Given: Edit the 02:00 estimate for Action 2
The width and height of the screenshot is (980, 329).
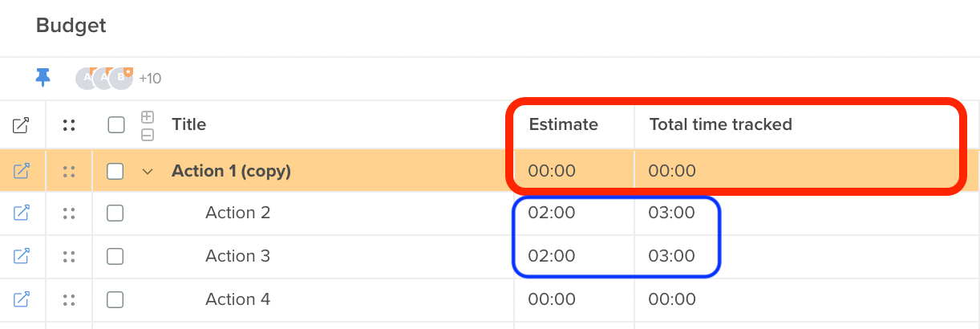Looking at the screenshot, I should click(552, 213).
